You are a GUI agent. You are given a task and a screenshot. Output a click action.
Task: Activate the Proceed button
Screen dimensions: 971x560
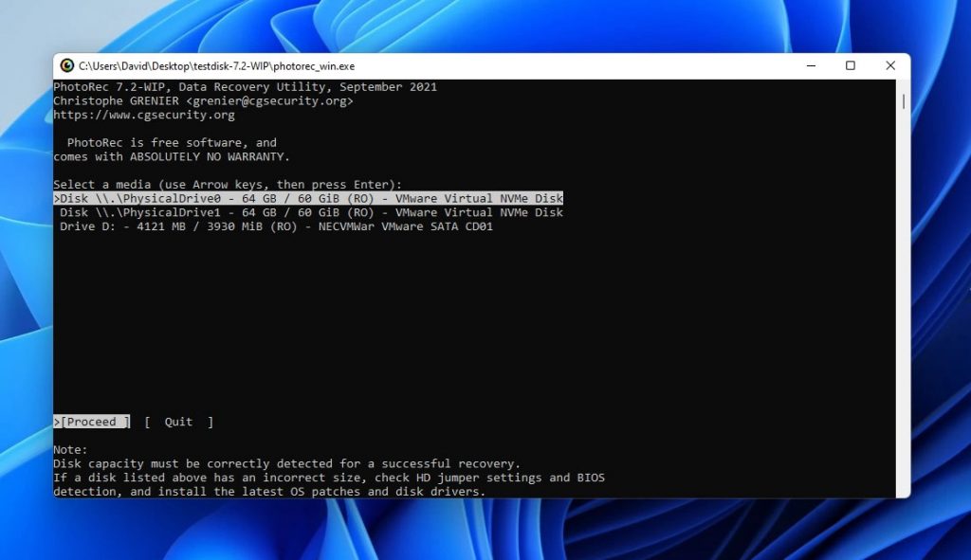tap(91, 422)
